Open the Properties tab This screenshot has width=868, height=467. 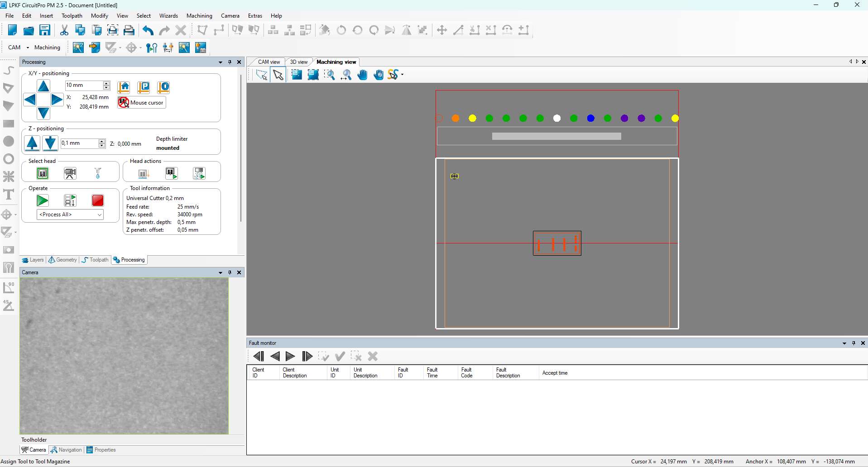[101, 450]
